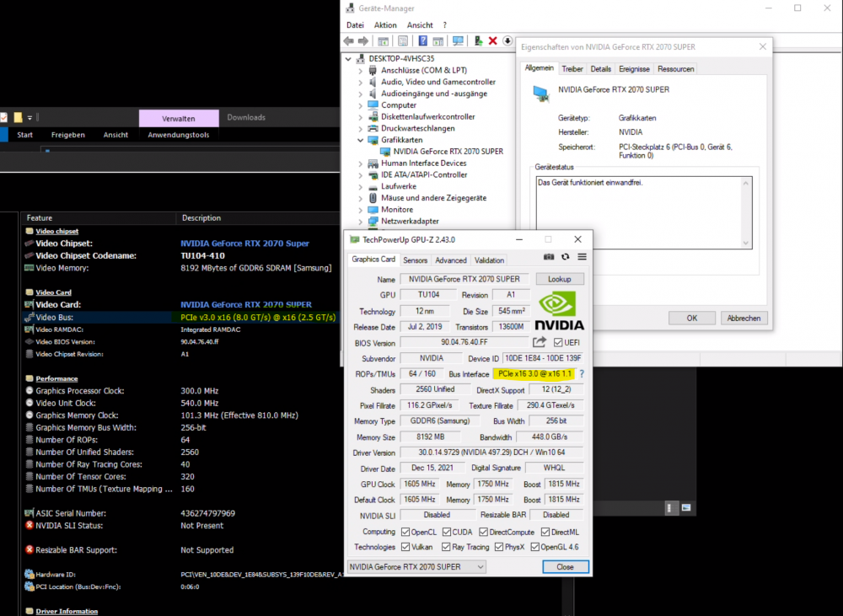Switch to the Sensors tab
Viewport: 843px width, 616px height.
pyautogui.click(x=415, y=260)
